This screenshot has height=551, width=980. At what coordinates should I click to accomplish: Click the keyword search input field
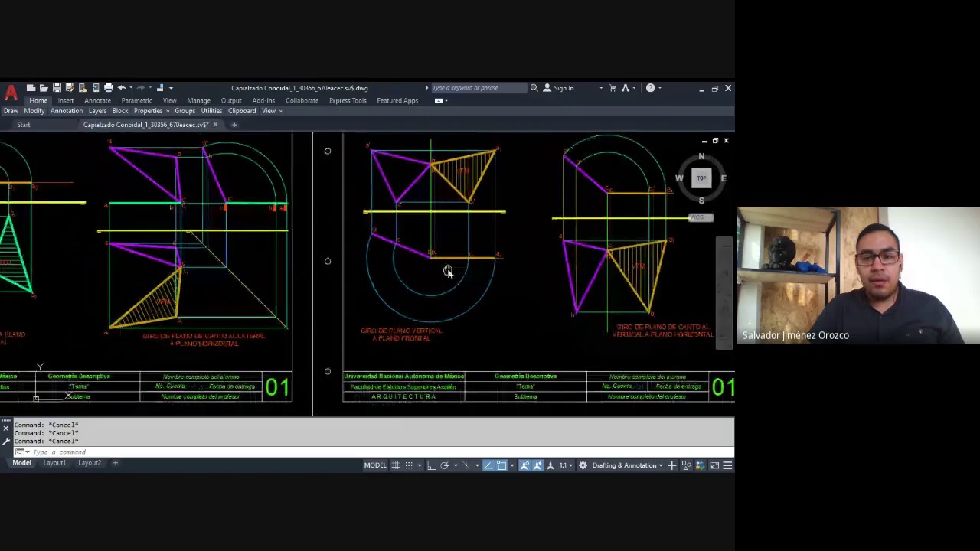479,88
